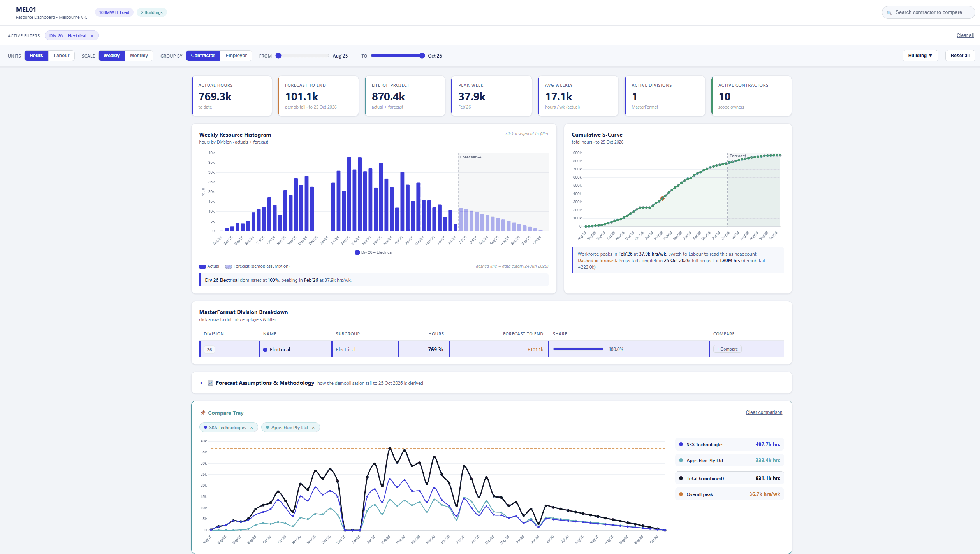
Task: Click the Cumulative S-Curve title
Action: [x=597, y=135]
